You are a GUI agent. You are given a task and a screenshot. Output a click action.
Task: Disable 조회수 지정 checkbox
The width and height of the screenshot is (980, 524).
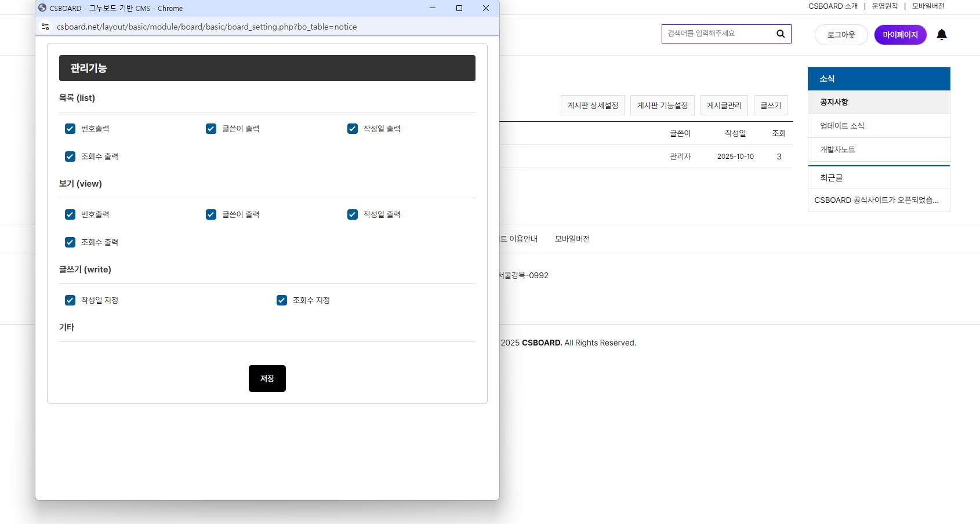(282, 300)
